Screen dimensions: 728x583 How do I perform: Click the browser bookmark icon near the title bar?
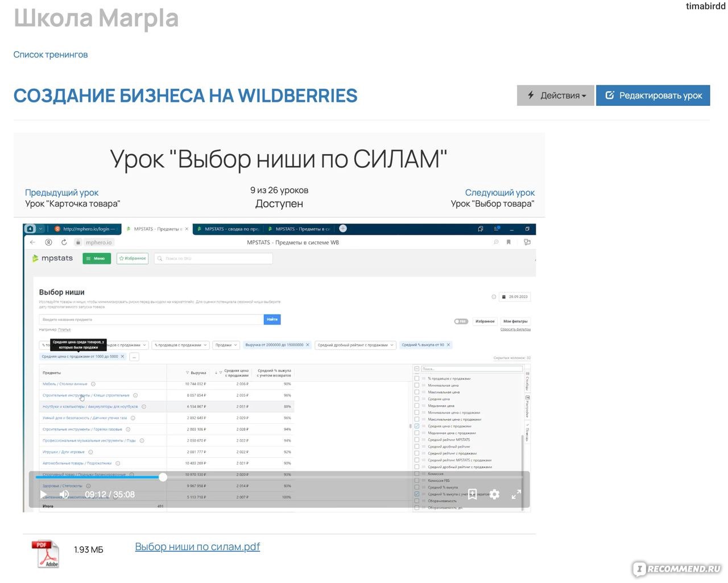click(508, 242)
